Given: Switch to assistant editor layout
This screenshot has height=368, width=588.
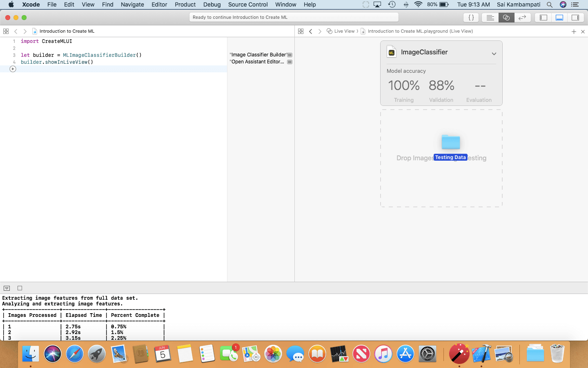Looking at the screenshot, I should coord(506,18).
